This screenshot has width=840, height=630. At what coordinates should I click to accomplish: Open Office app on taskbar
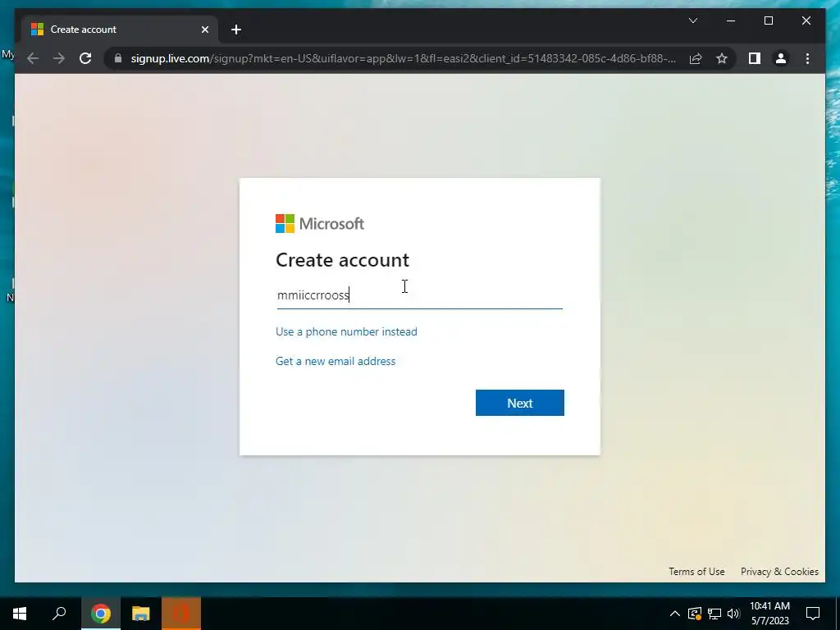point(181,614)
